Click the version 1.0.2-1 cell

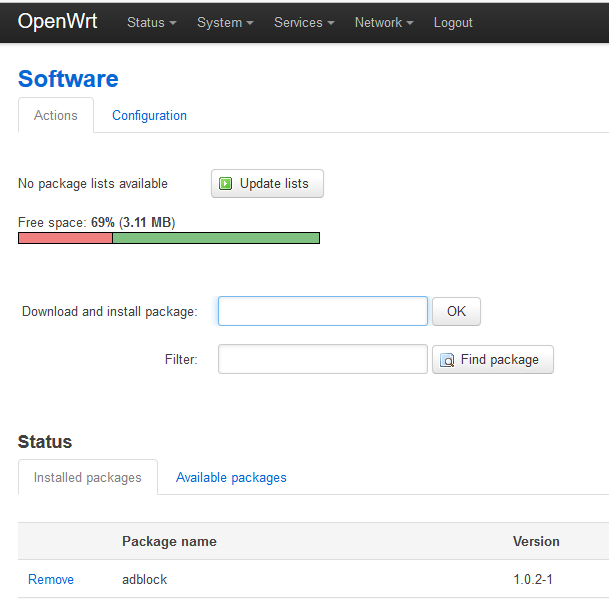(532, 579)
